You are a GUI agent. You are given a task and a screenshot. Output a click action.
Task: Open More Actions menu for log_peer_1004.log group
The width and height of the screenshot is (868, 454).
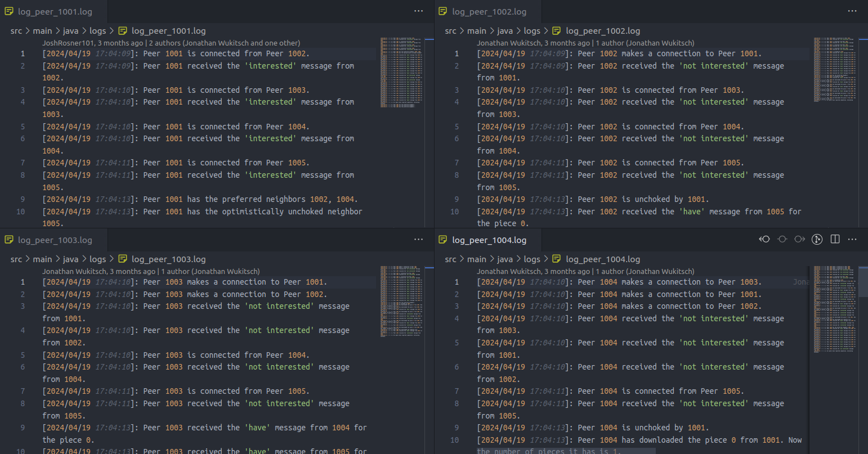tap(852, 240)
